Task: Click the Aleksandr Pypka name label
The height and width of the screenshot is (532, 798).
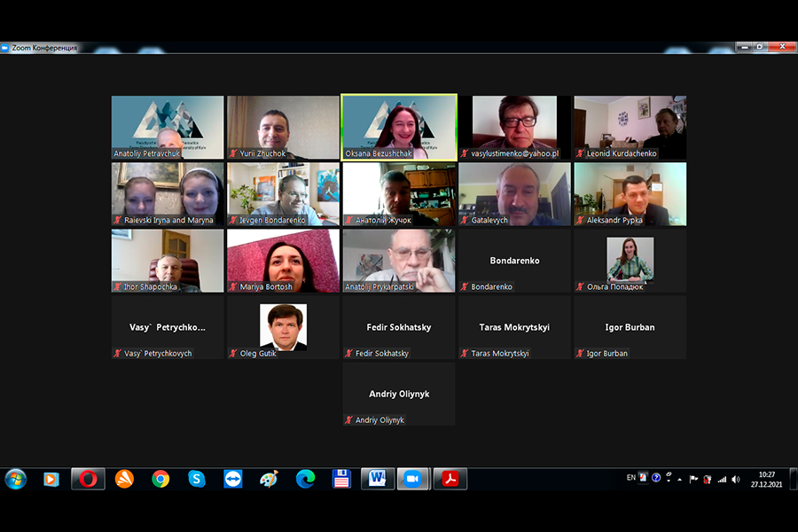Action: [x=614, y=220]
